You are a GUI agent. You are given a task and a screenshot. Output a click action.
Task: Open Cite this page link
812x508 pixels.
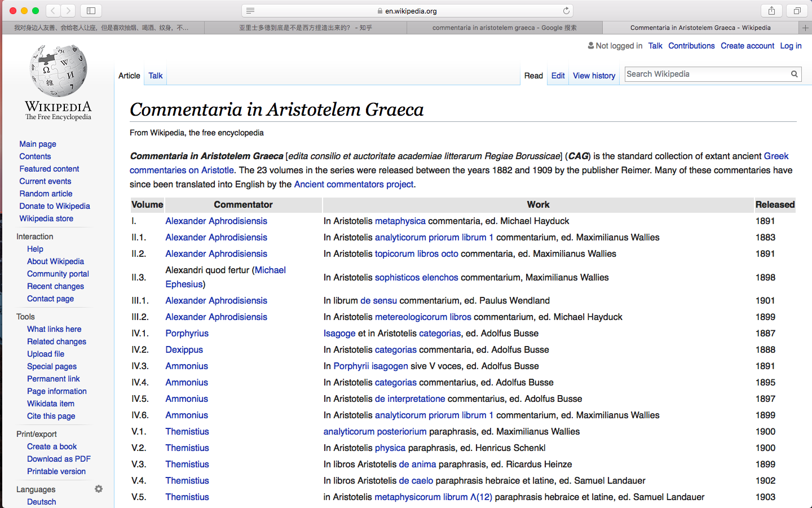tap(51, 416)
